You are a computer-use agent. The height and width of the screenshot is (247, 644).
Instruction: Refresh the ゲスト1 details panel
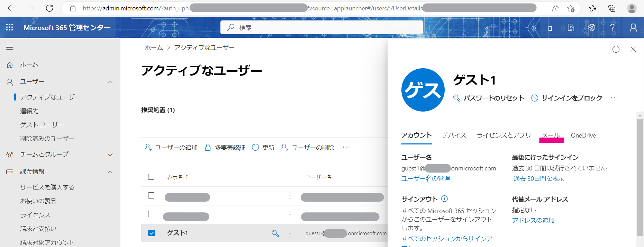[x=616, y=49]
